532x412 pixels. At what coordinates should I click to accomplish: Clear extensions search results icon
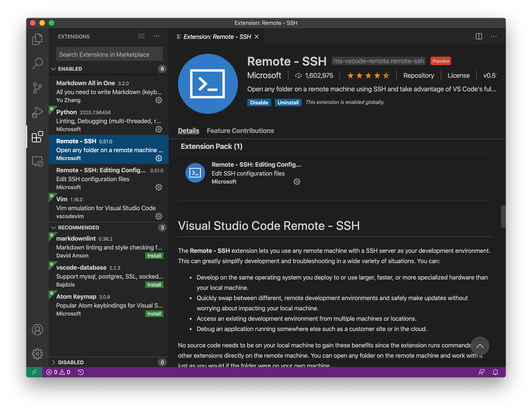tap(141, 37)
